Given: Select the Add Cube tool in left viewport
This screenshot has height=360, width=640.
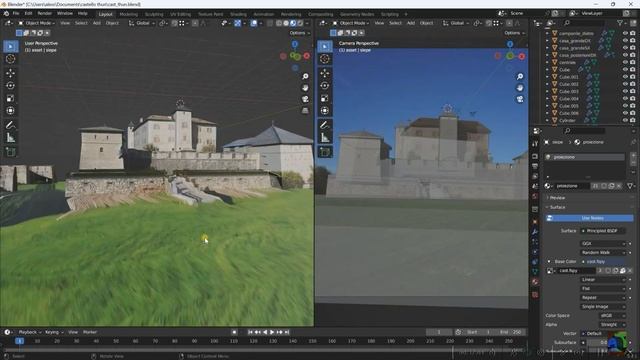Looking at the screenshot, I should (x=11, y=152).
